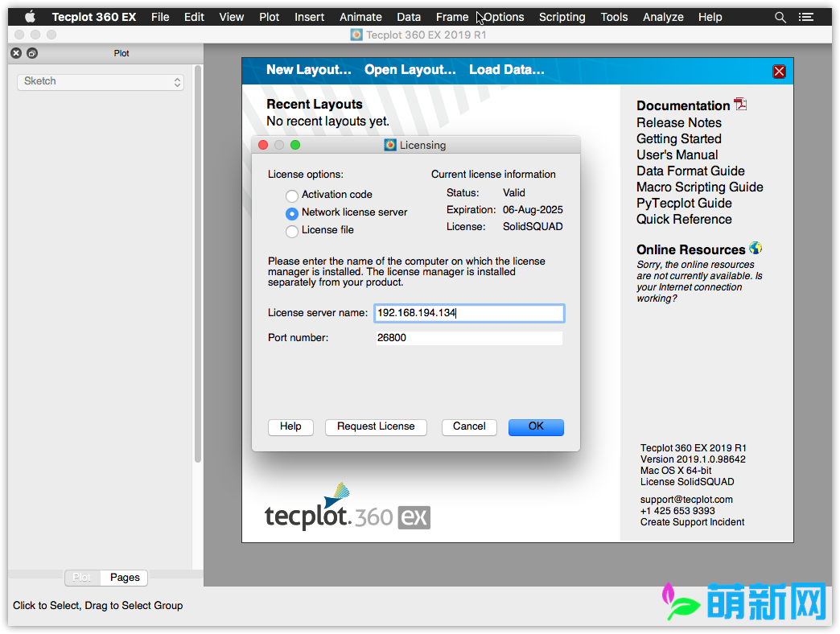
Task: Open the Quick Reference document
Action: 684,219
